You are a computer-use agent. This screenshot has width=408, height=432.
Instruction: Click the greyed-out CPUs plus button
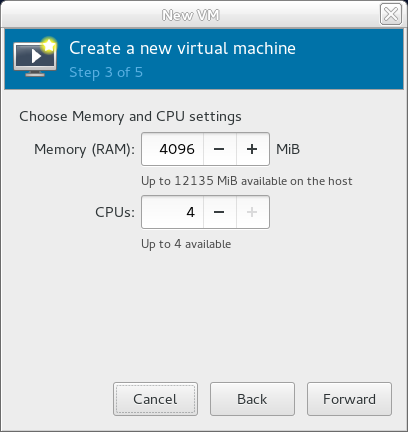253,212
